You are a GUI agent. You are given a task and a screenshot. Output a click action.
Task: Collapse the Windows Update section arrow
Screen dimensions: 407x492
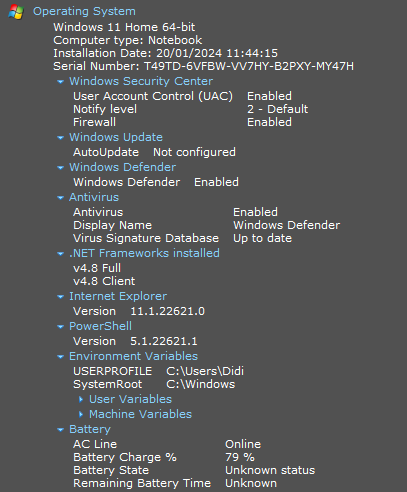(x=60, y=138)
